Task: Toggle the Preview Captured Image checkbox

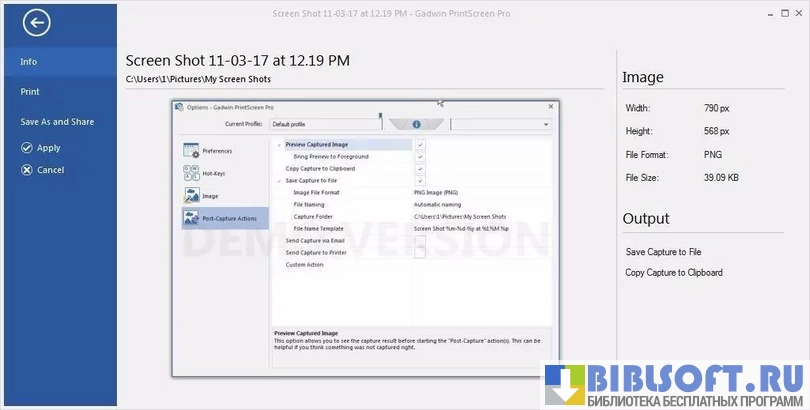Action: coord(420,145)
